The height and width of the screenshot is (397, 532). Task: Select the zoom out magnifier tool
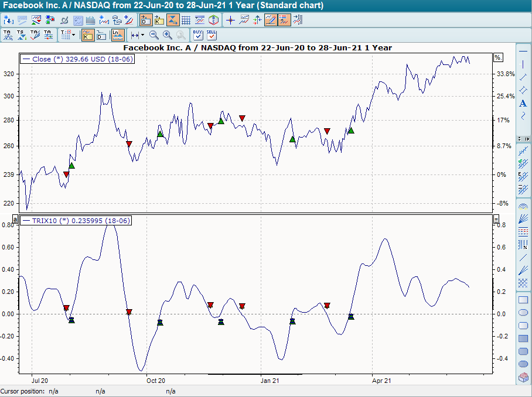[153, 35]
